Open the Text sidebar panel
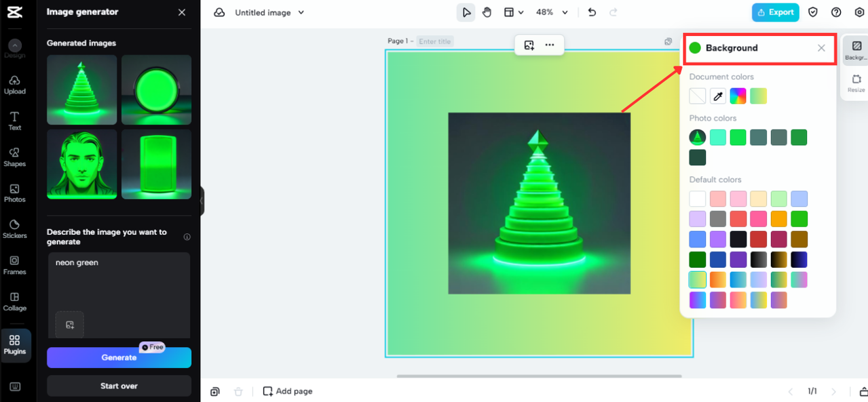This screenshot has height=402, width=868. 15,121
